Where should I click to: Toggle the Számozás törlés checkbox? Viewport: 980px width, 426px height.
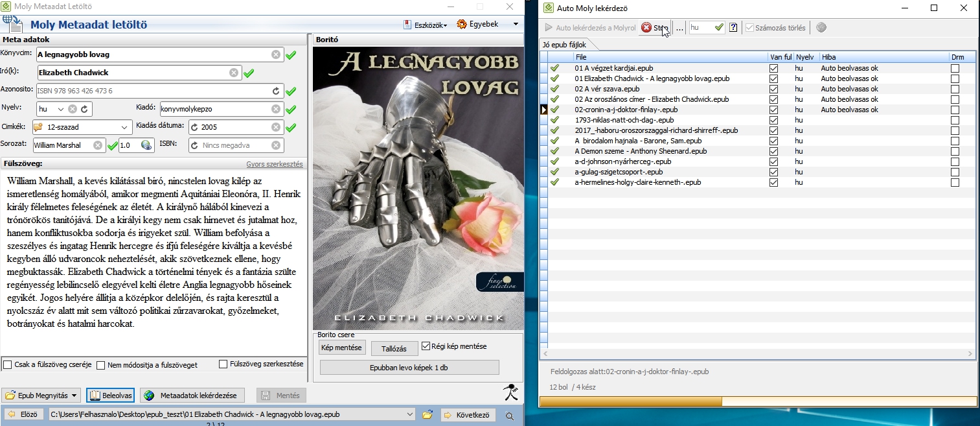[x=750, y=28]
